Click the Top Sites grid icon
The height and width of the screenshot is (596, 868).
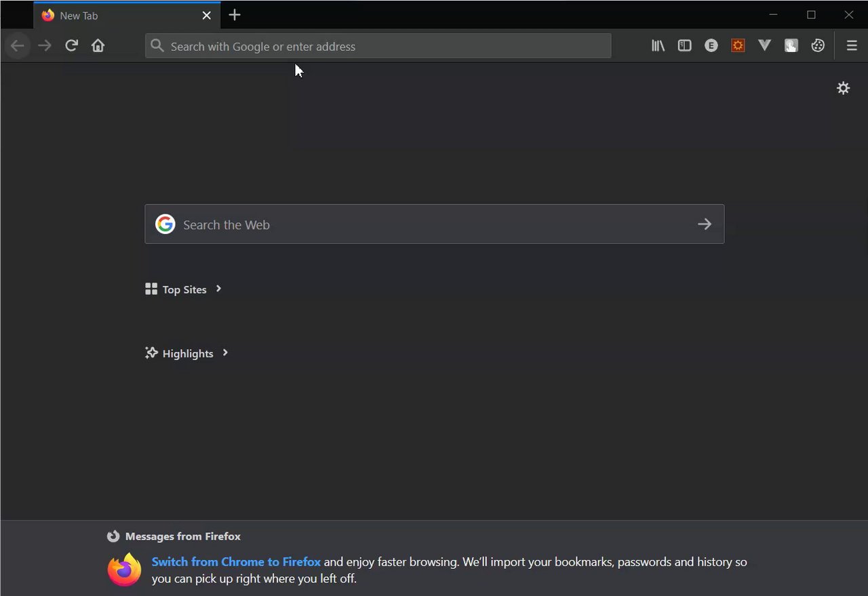coord(151,290)
